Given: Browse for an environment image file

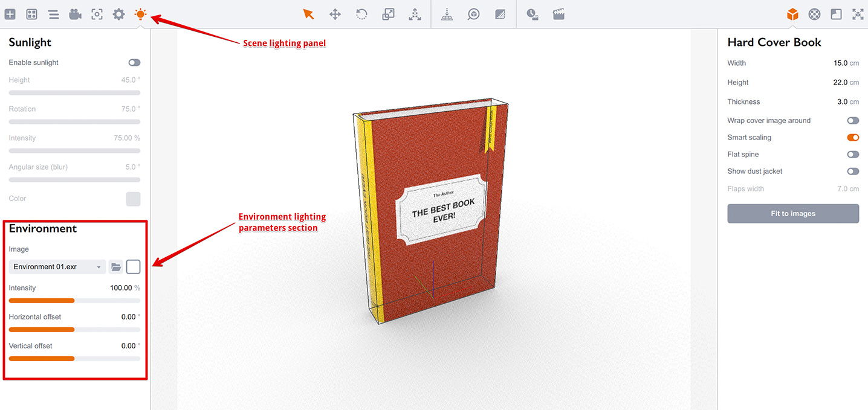Looking at the screenshot, I should click(116, 267).
